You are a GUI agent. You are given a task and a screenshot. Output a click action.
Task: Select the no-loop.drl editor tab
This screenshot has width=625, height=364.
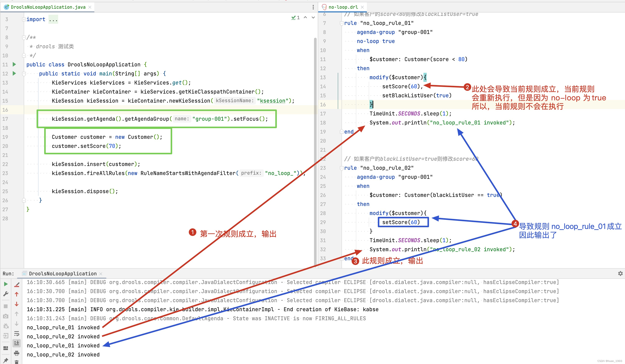coord(343,7)
